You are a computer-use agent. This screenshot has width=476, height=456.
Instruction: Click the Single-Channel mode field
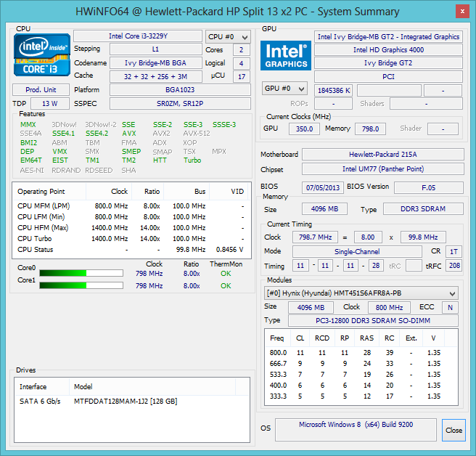pyautogui.click(x=357, y=251)
